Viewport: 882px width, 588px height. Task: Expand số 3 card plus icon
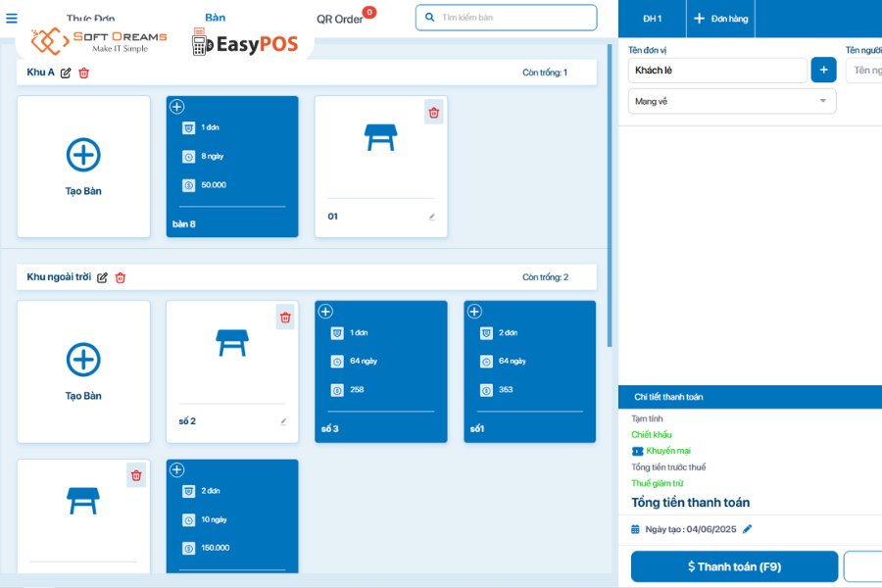tap(326, 311)
